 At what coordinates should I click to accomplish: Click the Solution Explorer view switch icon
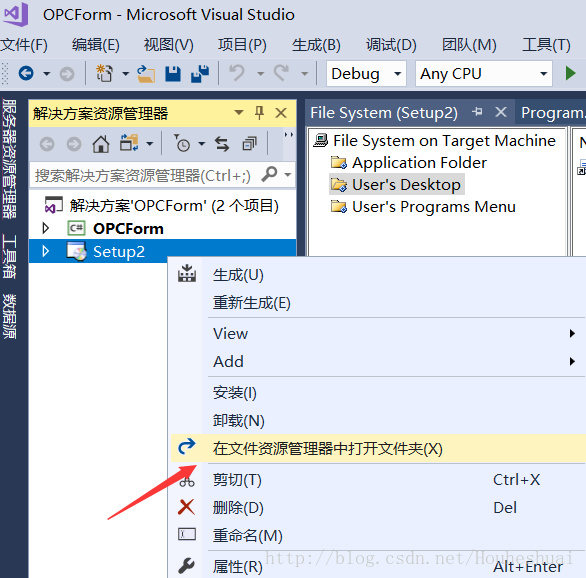[x=129, y=143]
